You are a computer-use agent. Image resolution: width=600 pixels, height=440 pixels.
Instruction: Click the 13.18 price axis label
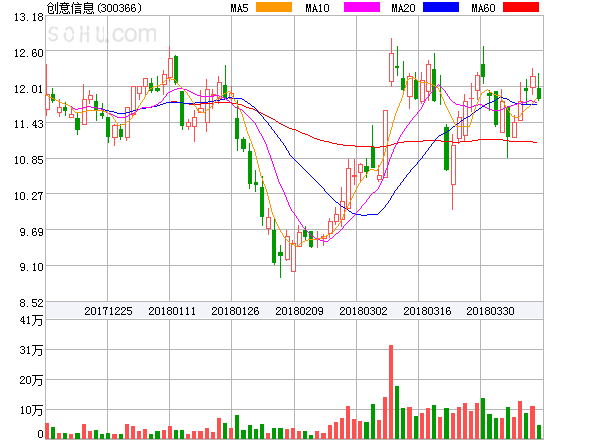click(x=29, y=17)
